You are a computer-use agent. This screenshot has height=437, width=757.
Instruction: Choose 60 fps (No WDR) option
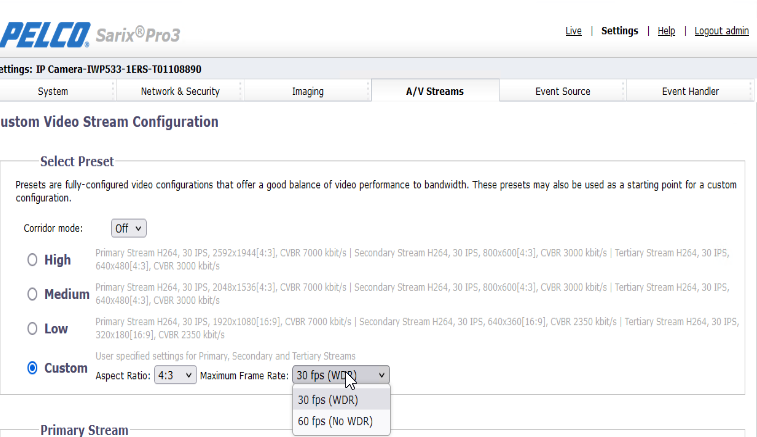(x=335, y=421)
